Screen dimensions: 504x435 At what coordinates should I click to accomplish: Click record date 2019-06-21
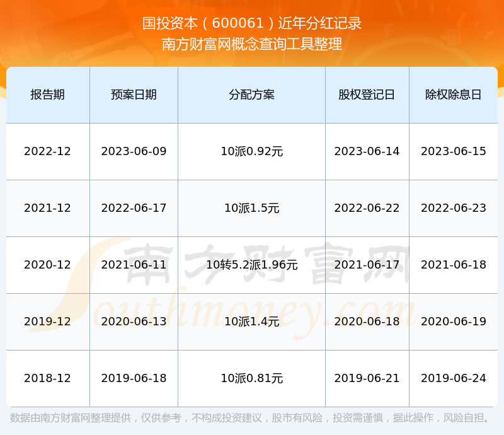367,378
